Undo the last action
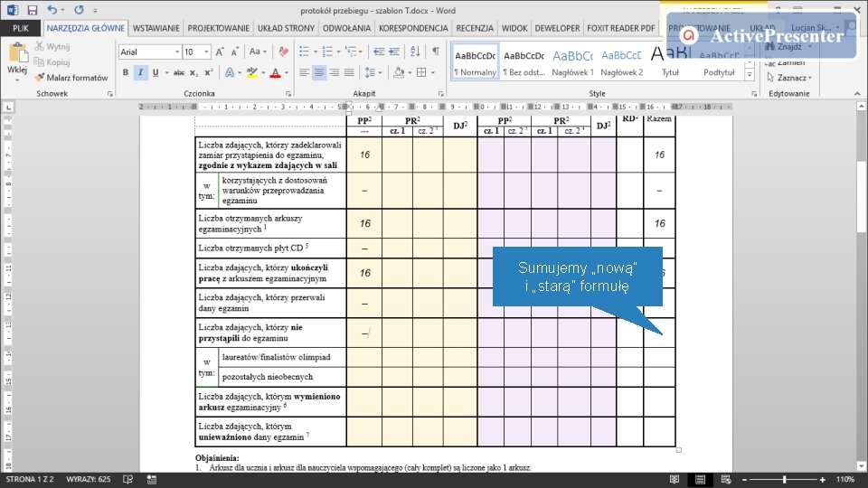The image size is (868, 488). point(52,10)
